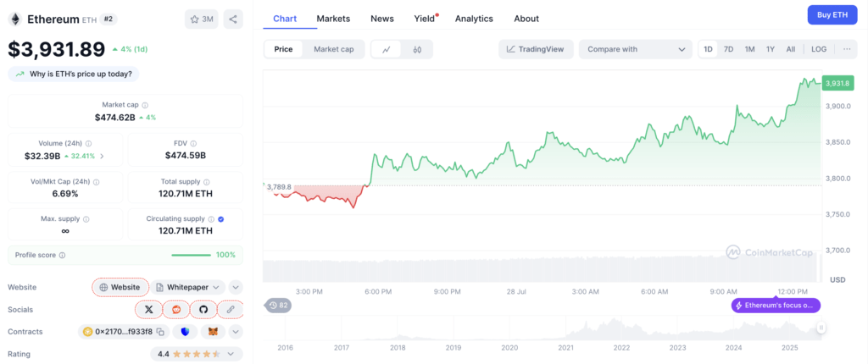Screen dimensions: 868x364
Task: Open the three-dots chart options menu
Action: 847,49
